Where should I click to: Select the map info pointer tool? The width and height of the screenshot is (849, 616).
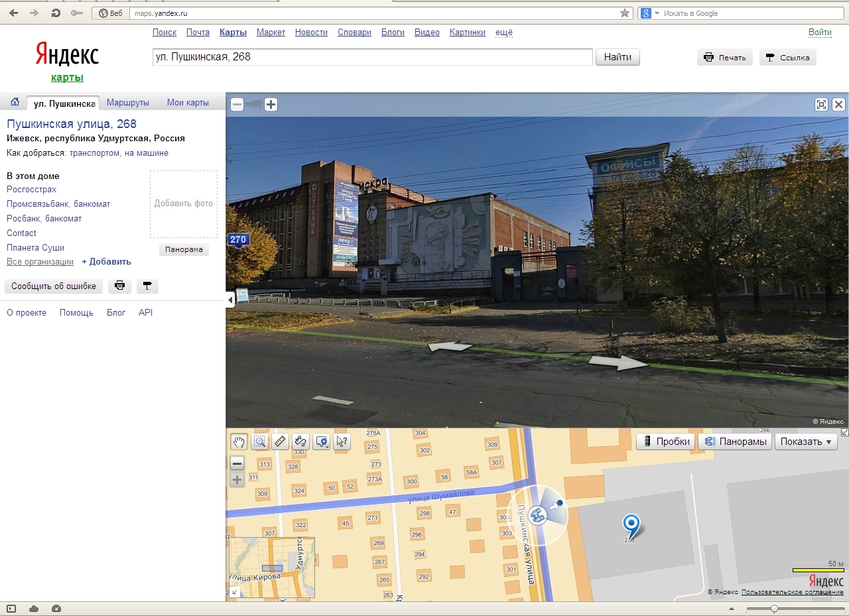coord(342,442)
